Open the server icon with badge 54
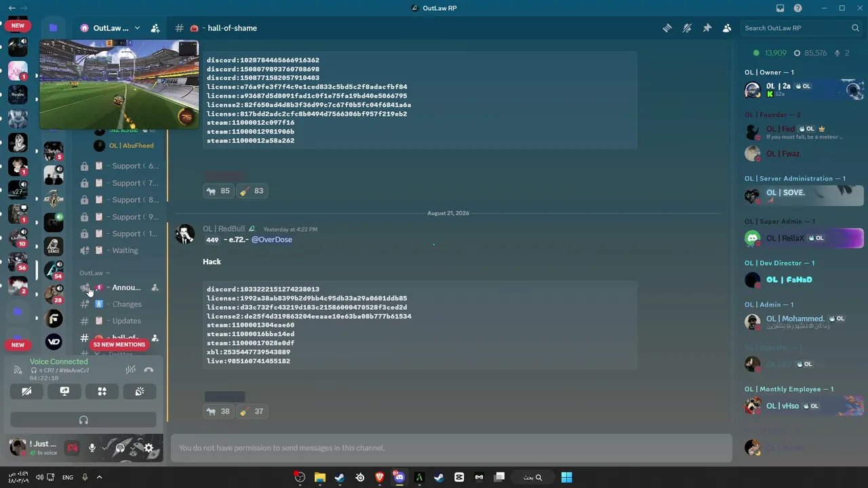The image size is (868, 488). (x=54, y=269)
